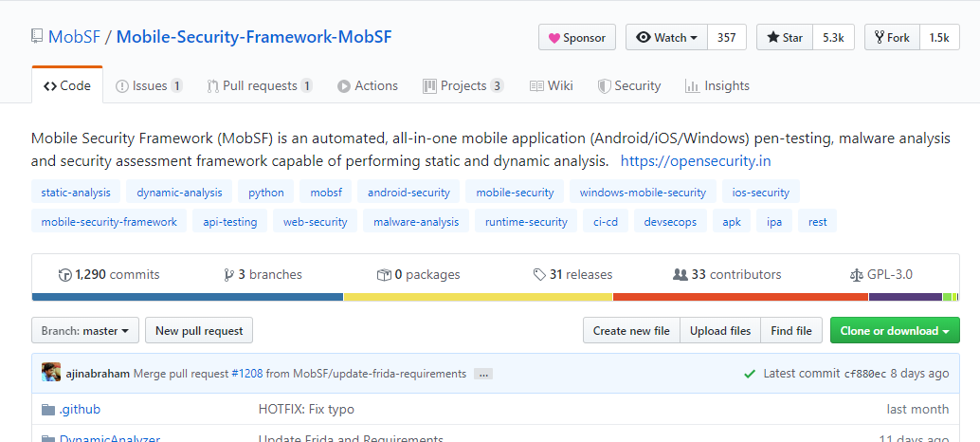Click Find file button
980x442 pixels.
pyautogui.click(x=791, y=331)
